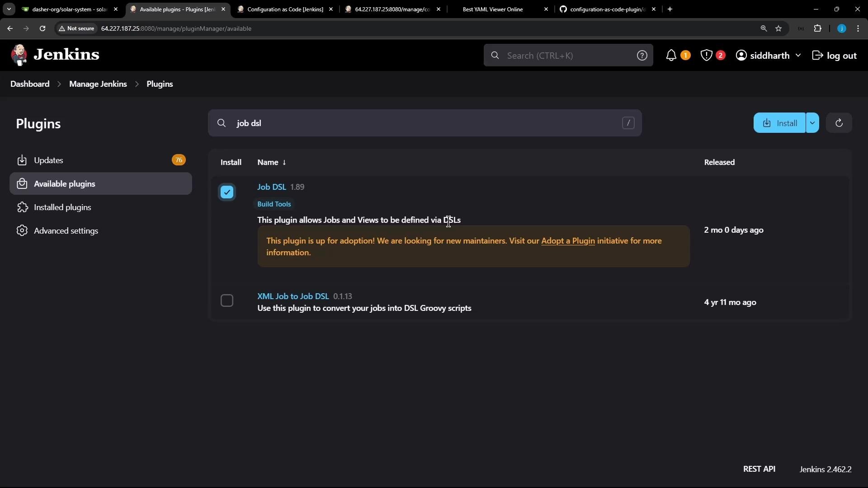Open Job DSL plugin link

coord(272,187)
